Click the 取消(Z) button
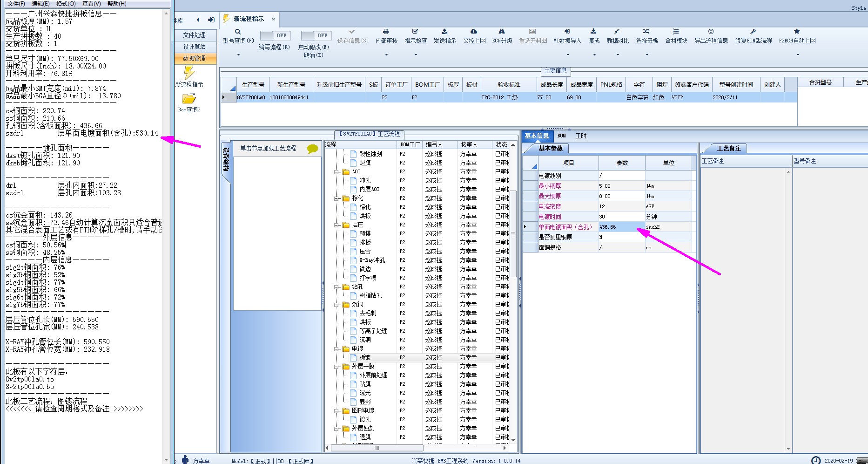 click(313, 55)
